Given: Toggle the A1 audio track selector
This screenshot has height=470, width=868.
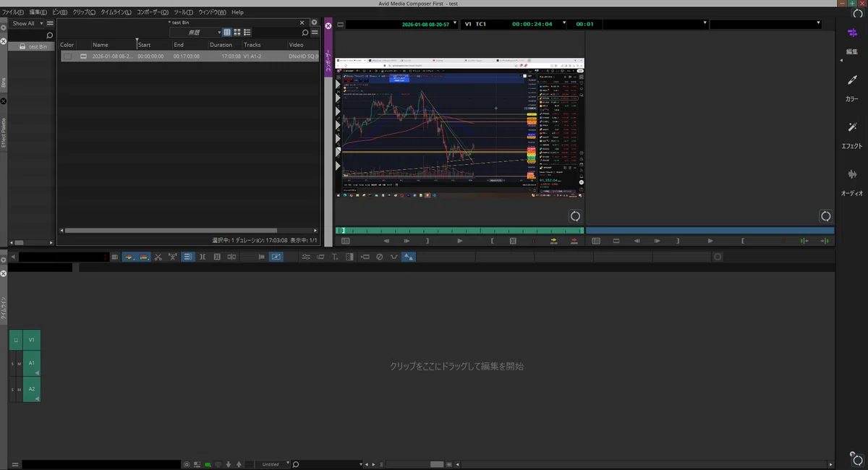Looking at the screenshot, I should pyautogui.click(x=32, y=363).
